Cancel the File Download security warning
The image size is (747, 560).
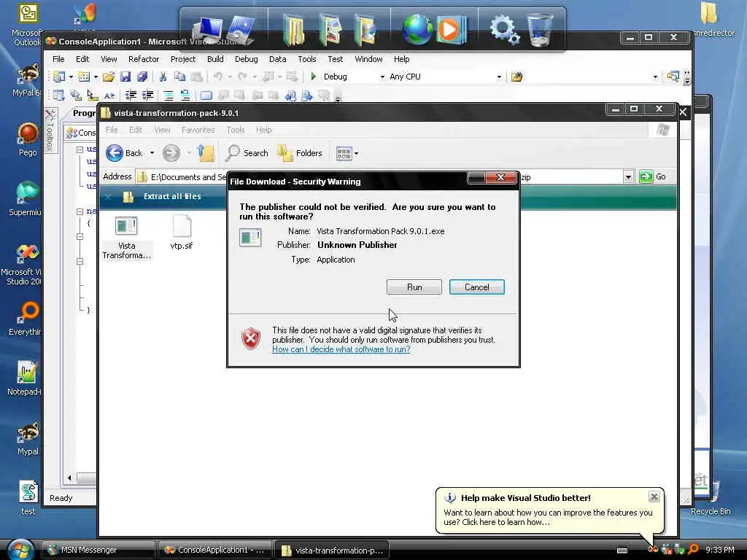[476, 287]
